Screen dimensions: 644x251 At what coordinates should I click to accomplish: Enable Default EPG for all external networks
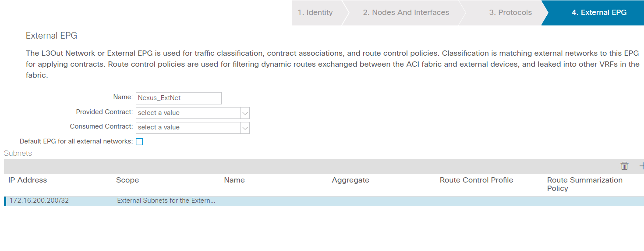[139, 142]
